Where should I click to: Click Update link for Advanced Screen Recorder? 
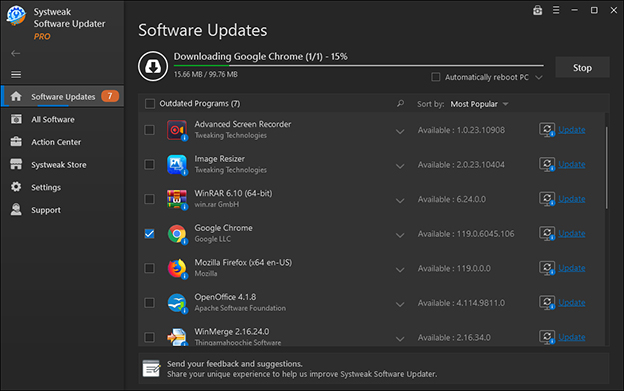571,130
